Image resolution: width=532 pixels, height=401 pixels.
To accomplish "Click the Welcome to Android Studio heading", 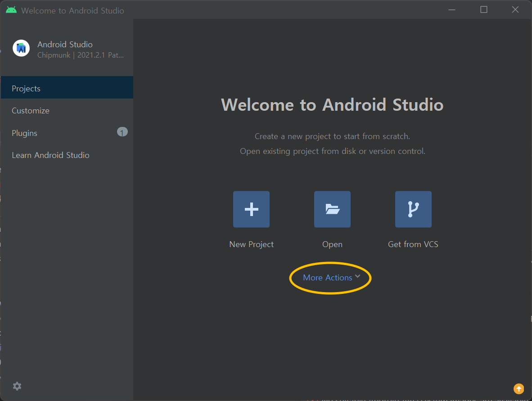I will pyautogui.click(x=332, y=104).
